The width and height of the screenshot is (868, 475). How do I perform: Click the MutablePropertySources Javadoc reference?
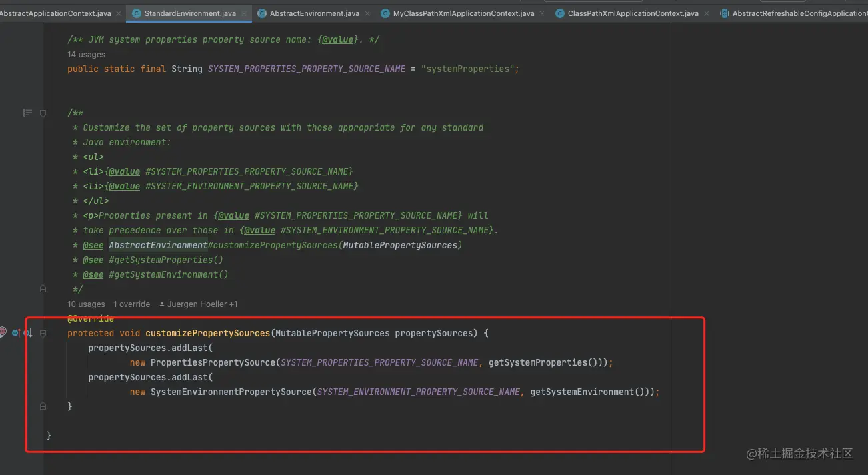click(x=400, y=245)
